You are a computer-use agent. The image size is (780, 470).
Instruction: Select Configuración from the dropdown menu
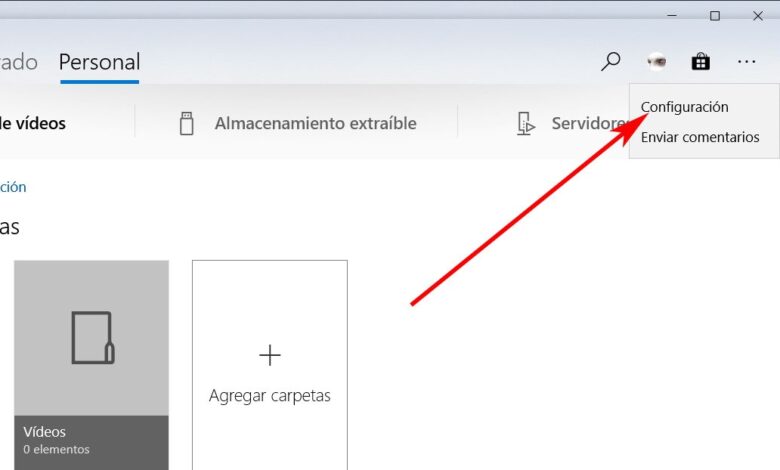pyautogui.click(x=684, y=107)
